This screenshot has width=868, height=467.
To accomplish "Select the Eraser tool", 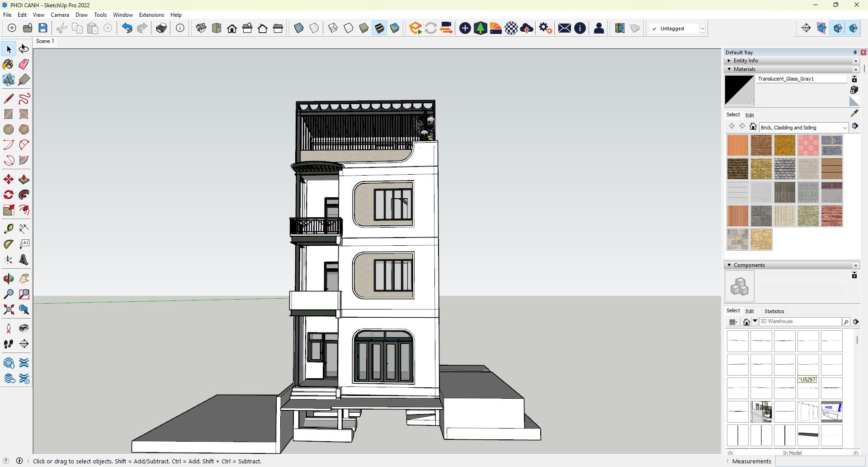I will click(x=24, y=64).
